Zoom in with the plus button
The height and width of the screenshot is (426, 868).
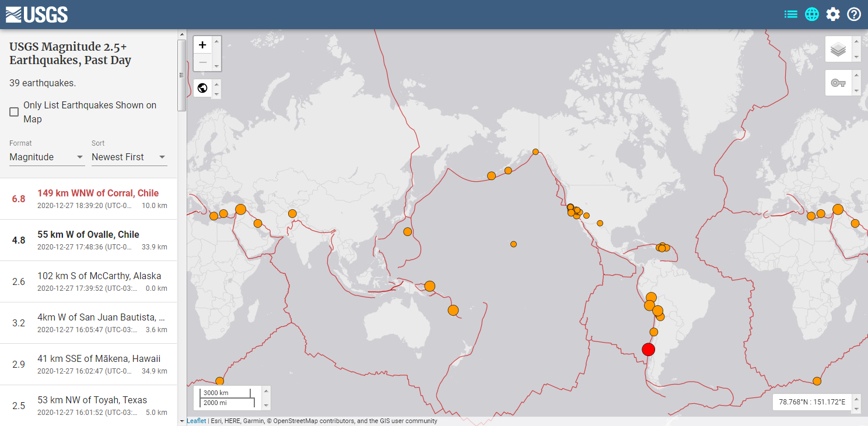[202, 45]
